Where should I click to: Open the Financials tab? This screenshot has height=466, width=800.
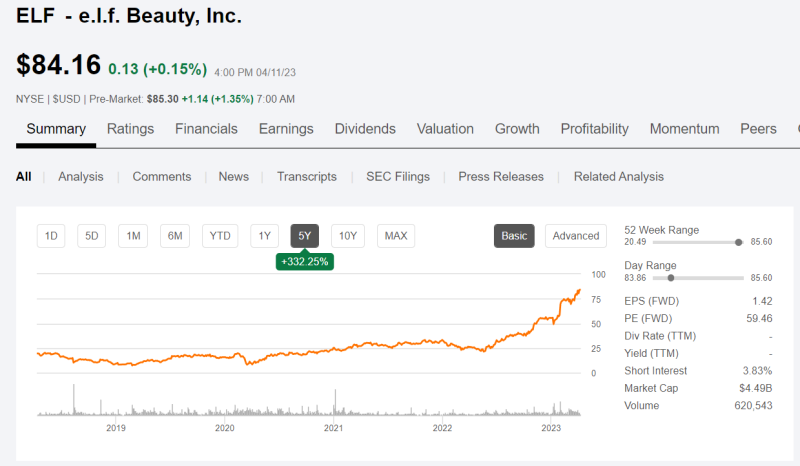pos(206,129)
